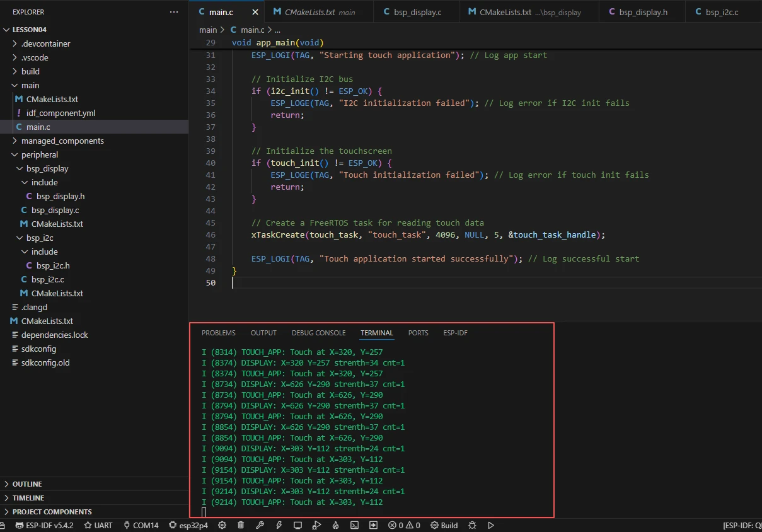
Task: Click the debug bug icon in status bar
Action: tap(472, 525)
